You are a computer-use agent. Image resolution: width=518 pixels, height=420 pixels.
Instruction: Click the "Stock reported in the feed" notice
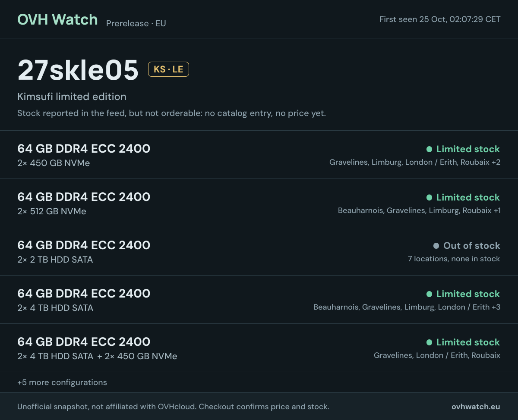click(171, 113)
